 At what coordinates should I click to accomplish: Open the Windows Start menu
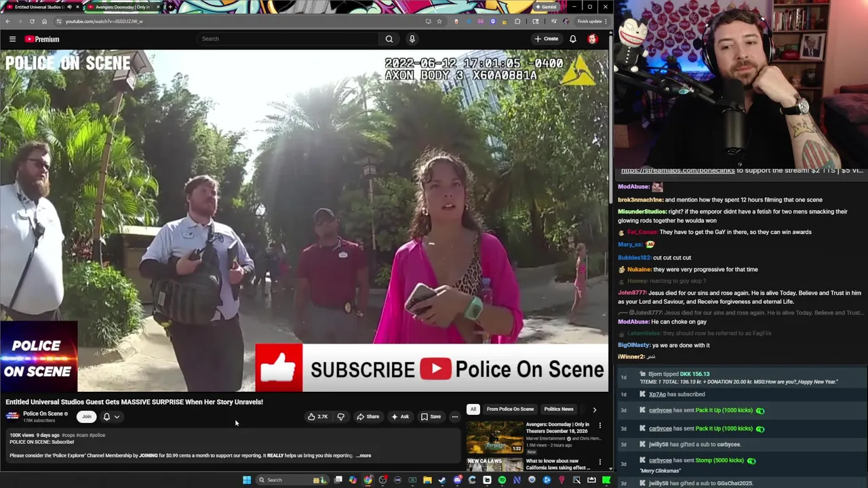coord(247,480)
